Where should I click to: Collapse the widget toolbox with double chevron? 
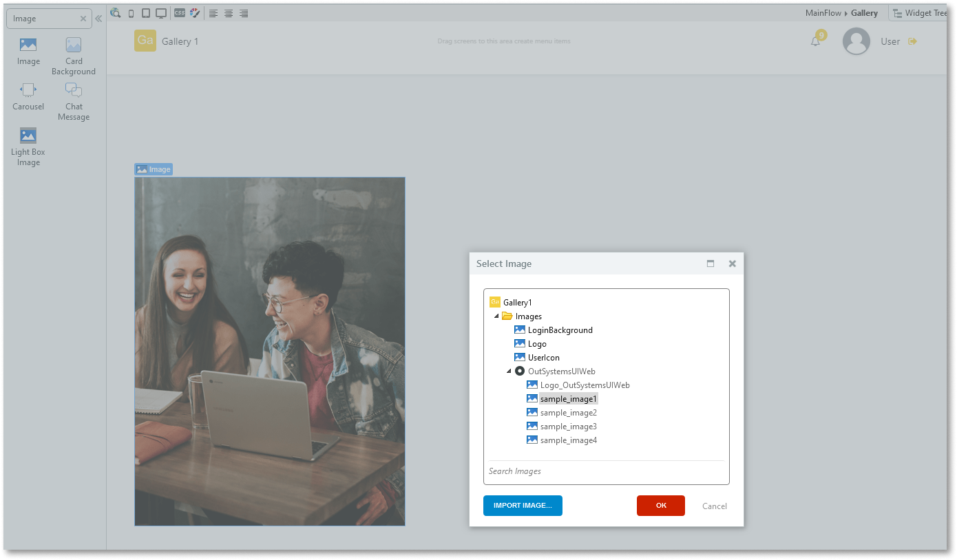[98, 19]
